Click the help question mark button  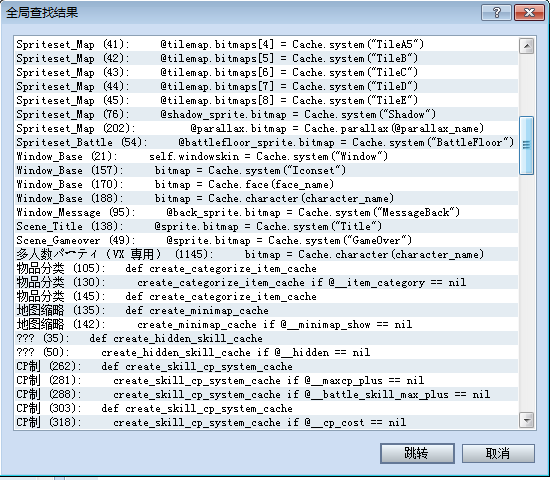click(496, 13)
